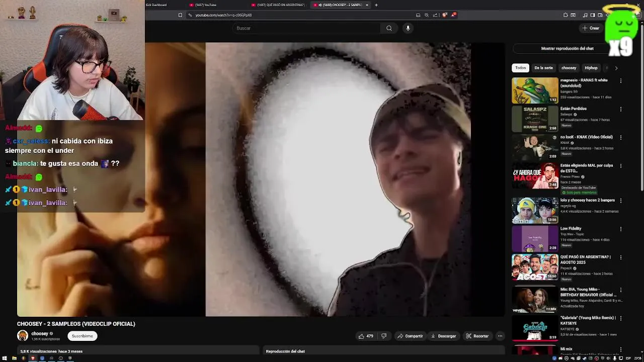Switch to the (1487) YouTube tab
644x362 pixels.
[217, 5]
